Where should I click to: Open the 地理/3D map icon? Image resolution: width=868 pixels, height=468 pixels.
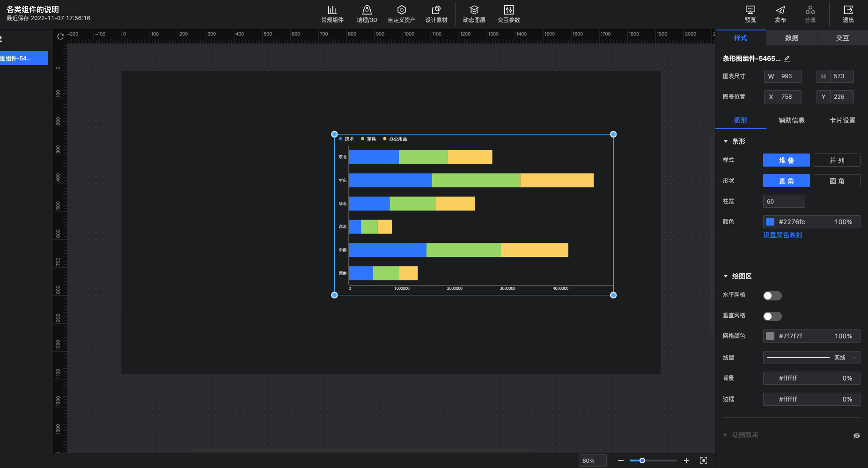[367, 10]
